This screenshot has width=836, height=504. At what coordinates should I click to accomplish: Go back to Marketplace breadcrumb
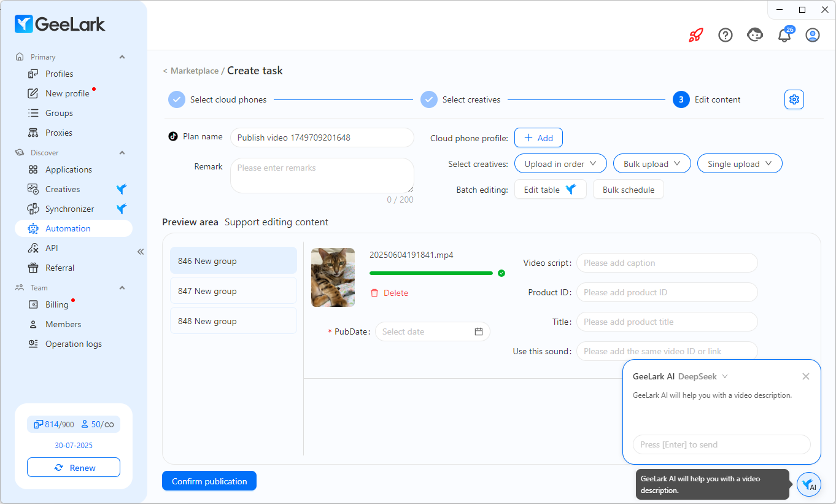(x=195, y=71)
